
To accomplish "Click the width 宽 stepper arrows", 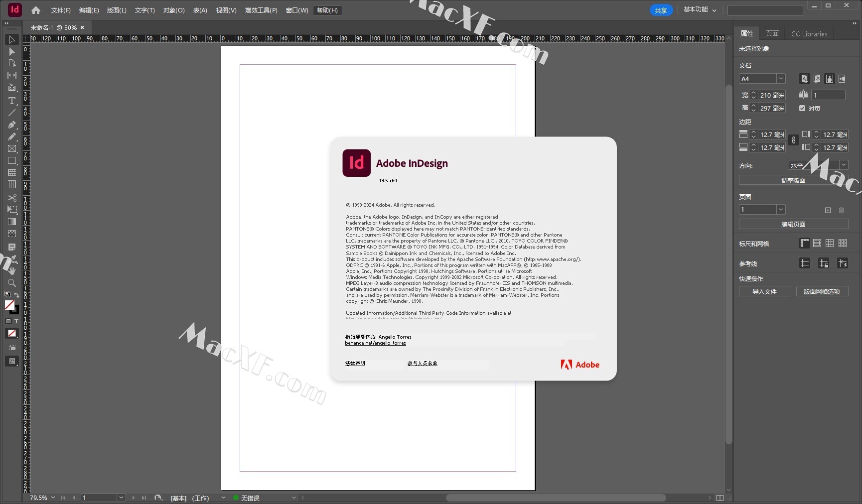I will (753, 95).
